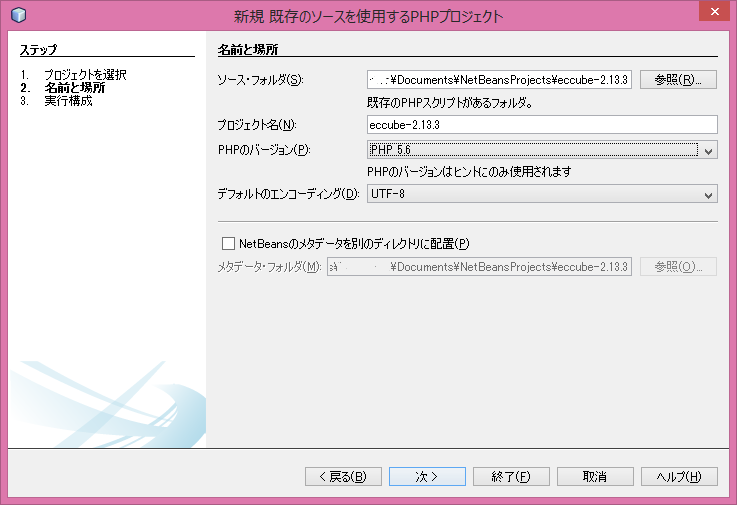Click the project name field eccube-2.13.3

click(x=542, y=125)
